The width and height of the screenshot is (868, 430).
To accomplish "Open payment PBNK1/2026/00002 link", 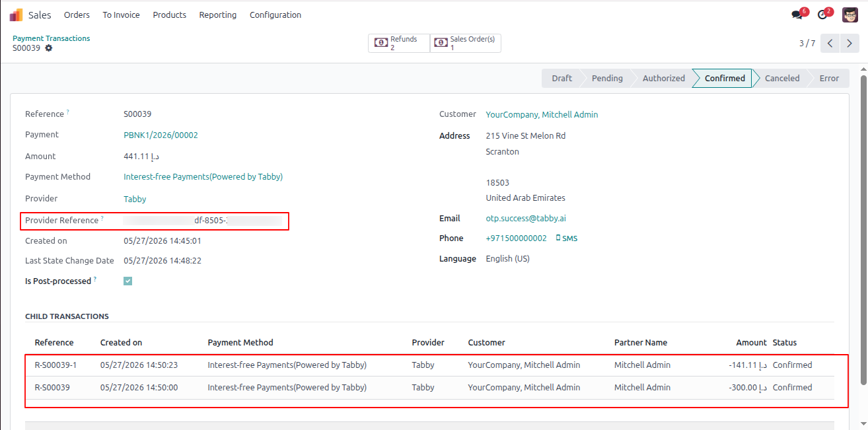I will tap(161, 135).
